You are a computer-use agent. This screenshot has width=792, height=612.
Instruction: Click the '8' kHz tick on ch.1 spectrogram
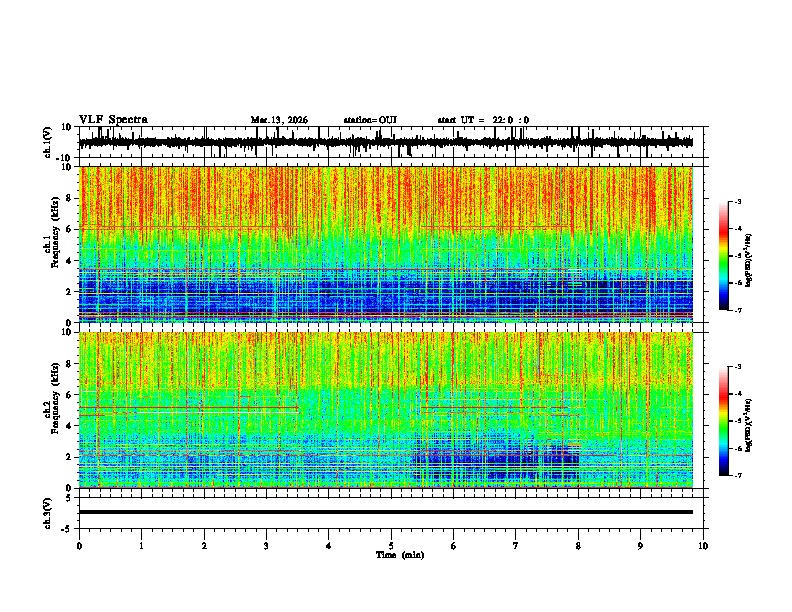(x=69, y=198)
